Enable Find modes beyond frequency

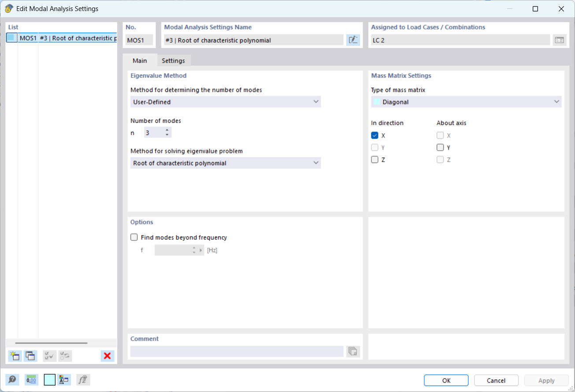[134, 237]
